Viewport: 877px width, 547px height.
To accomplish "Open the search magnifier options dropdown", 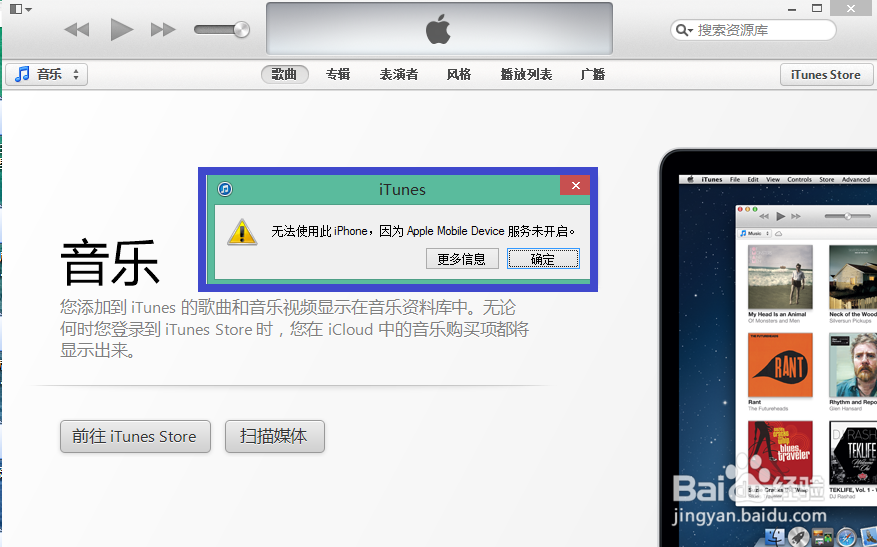I will click(x=684, y=30).
